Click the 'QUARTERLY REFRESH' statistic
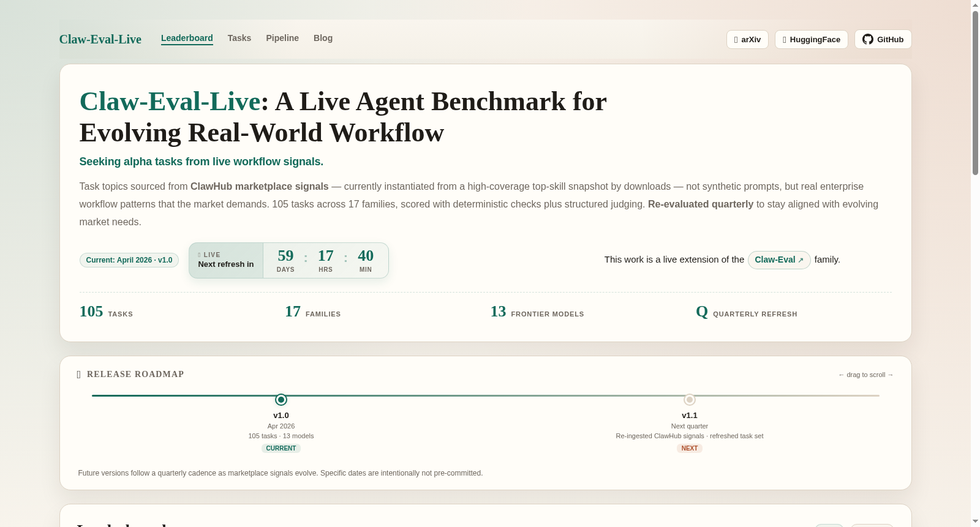 (x=747, y=312)
